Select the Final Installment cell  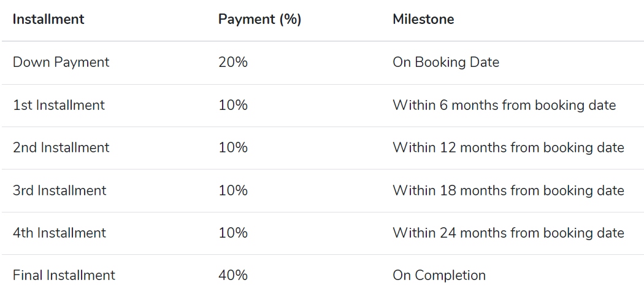64,275
